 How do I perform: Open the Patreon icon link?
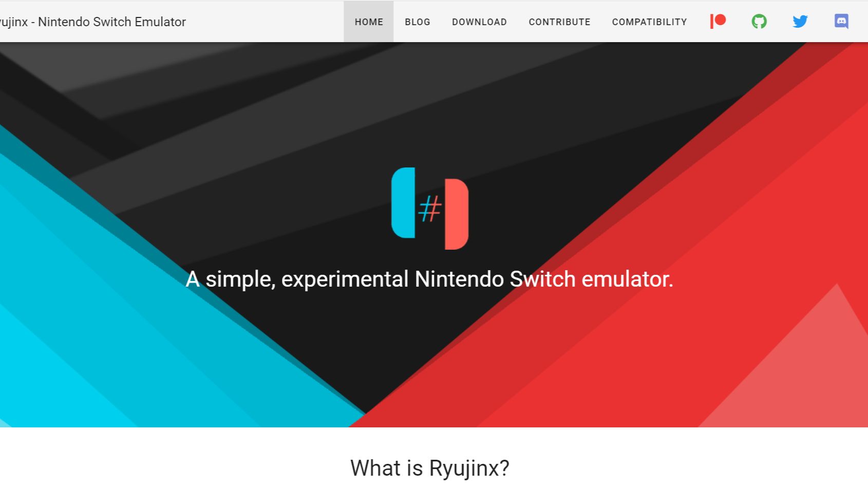[718, 22]
